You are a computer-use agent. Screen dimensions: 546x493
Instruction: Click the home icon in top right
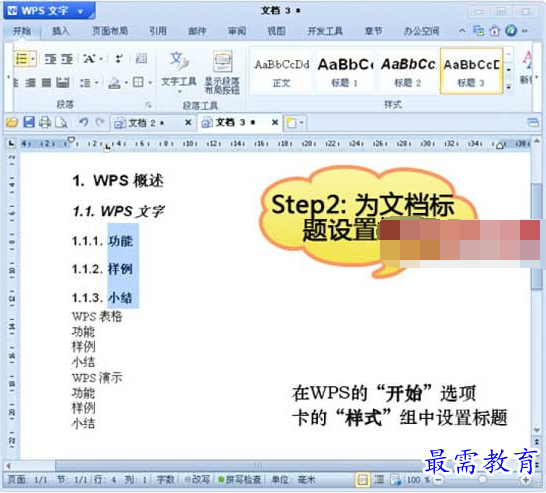495,31
